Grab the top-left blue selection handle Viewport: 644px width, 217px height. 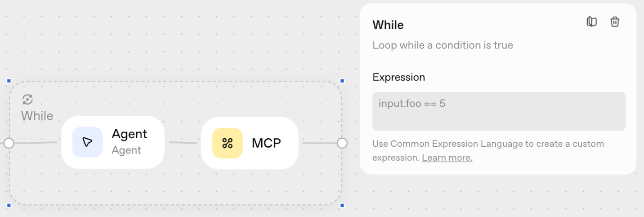(9, 81)
